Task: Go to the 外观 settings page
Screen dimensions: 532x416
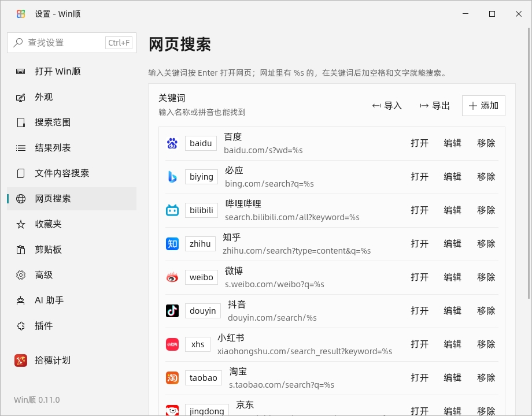Action: tap(72, 97)
